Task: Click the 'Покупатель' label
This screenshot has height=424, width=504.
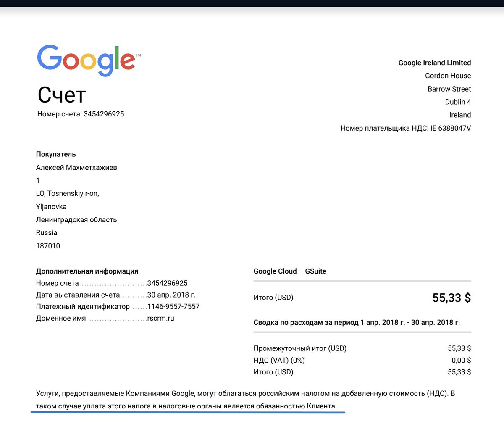Action: pos(56,154)
